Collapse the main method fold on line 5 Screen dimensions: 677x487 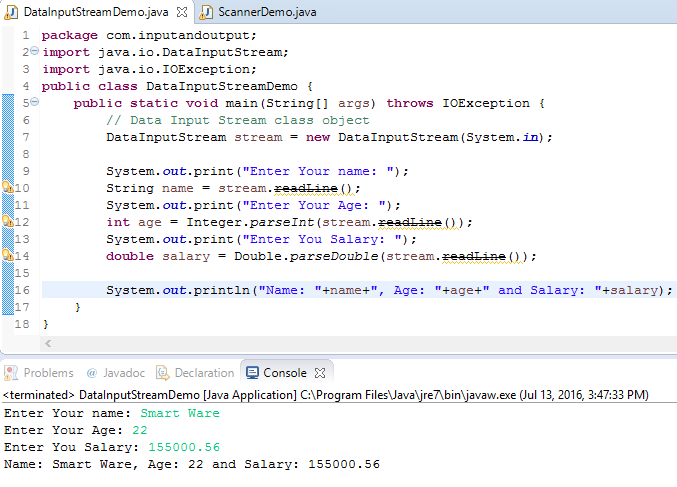[35, 102]
